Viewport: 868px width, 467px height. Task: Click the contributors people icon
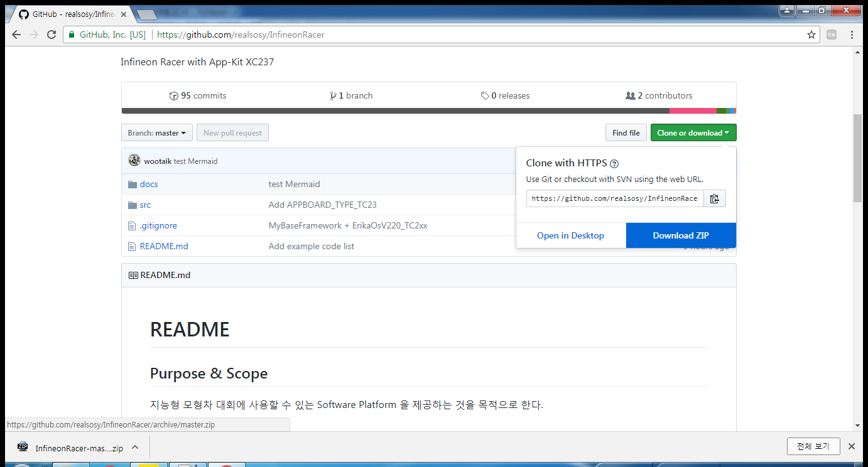(631, 96)
